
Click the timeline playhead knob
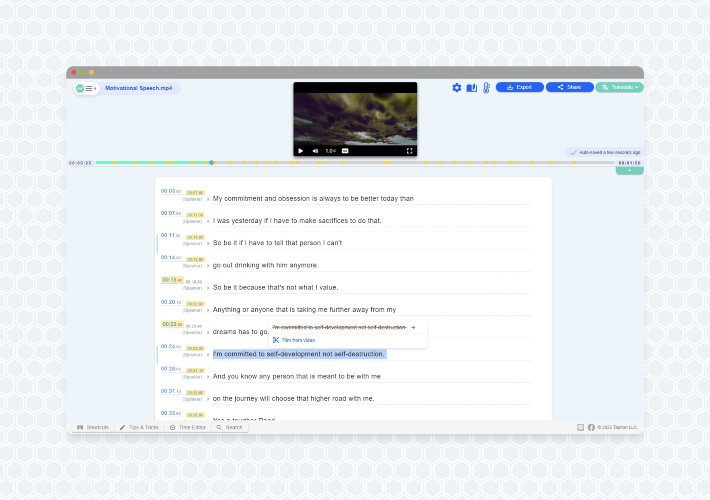point(211,163)
